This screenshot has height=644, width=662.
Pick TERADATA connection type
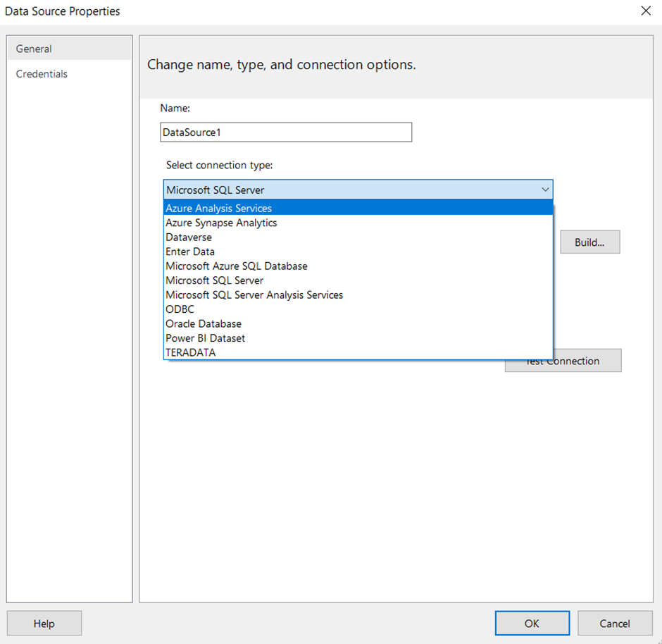point(358,352)
